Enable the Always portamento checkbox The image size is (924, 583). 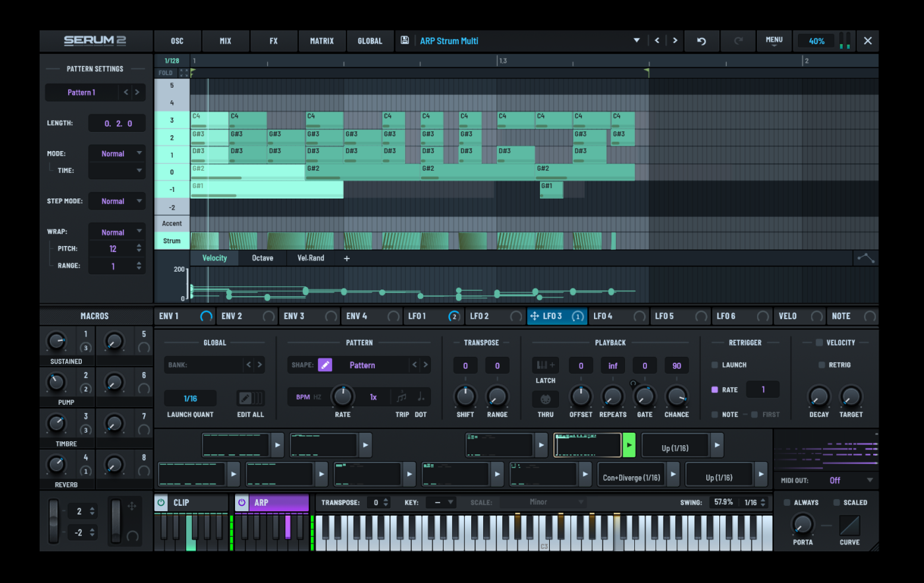[787, 503]
